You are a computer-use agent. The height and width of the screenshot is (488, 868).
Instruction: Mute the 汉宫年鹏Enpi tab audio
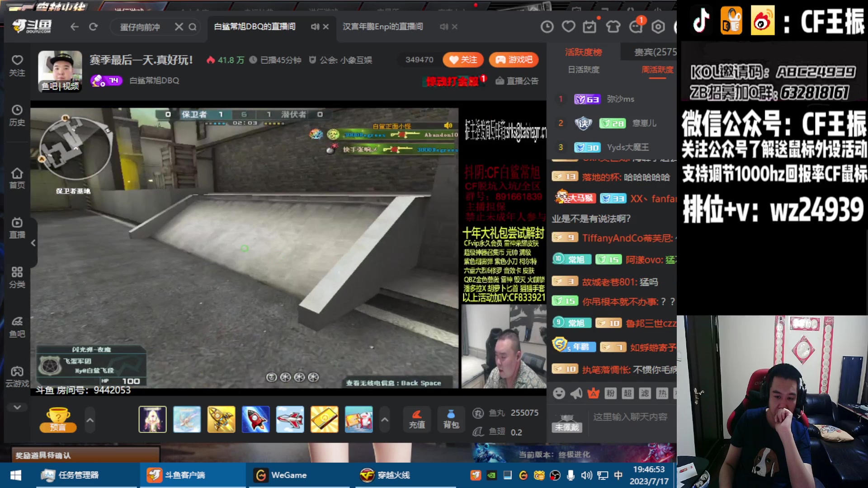[443, 27]
